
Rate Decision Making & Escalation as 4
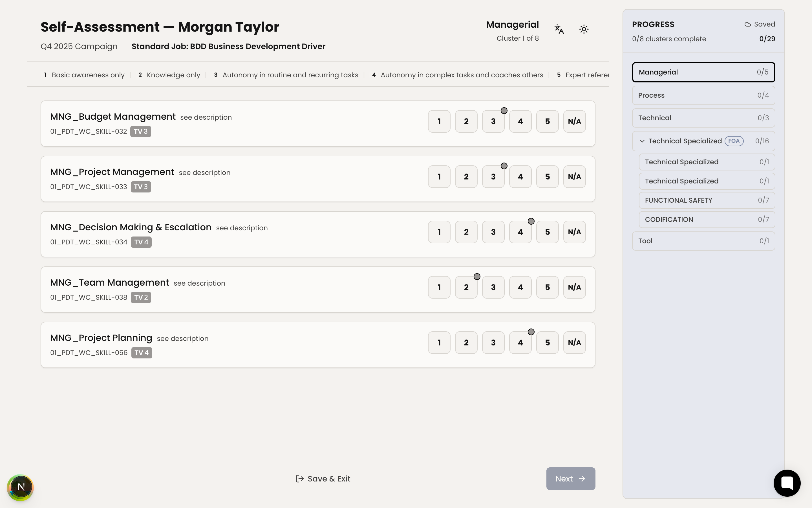point(520,232)
